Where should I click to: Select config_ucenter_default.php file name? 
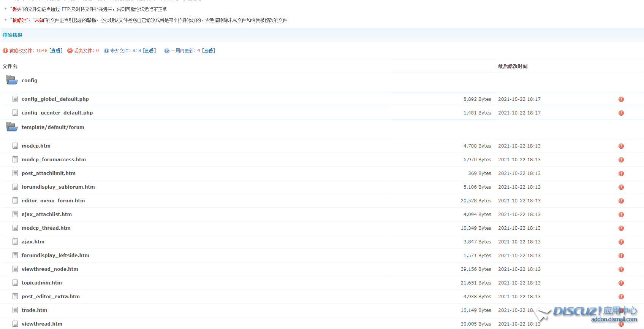tap(57, 113)
